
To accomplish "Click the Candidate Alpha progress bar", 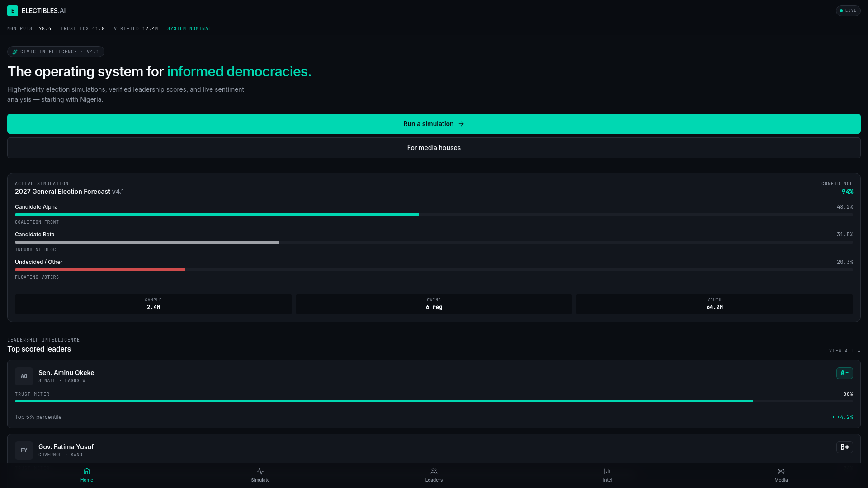I will point(434,215).
